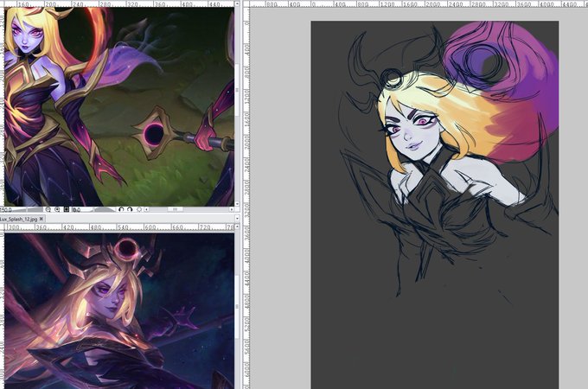This screenshot has width=588, height=389.
Task: Open the canvas tab list dropdown arrow
Action: 238,219
